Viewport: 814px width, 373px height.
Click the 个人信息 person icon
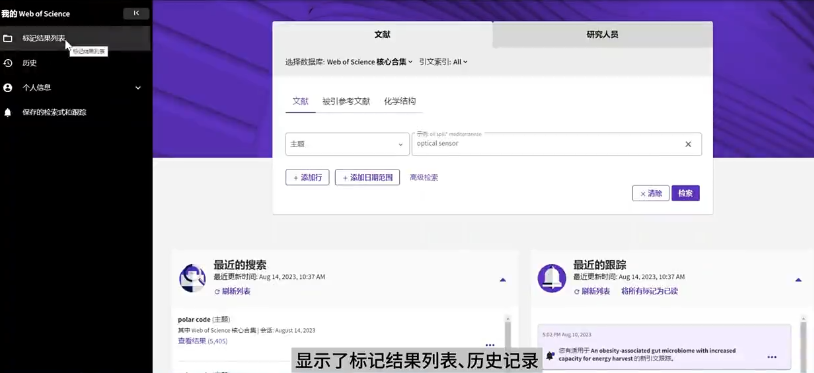[x=7, y=88]
